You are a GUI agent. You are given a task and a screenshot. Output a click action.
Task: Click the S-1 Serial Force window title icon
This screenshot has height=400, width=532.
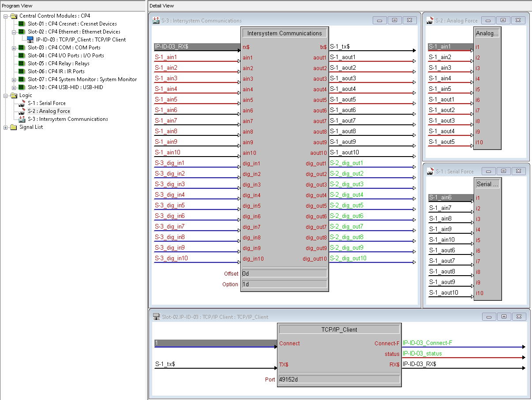431,172
